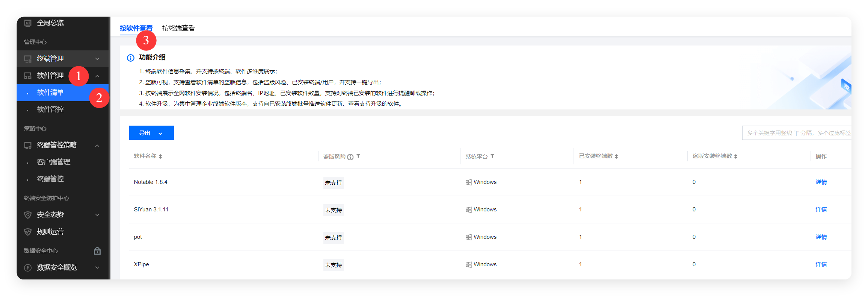Click the keyword search input field
Viewport: 868px width, 296px height.
(x=797, y=133)
